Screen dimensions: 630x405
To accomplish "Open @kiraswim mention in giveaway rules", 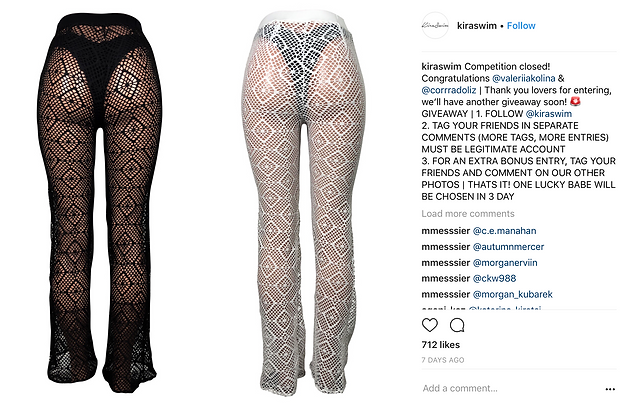I will tap(549, 114).
